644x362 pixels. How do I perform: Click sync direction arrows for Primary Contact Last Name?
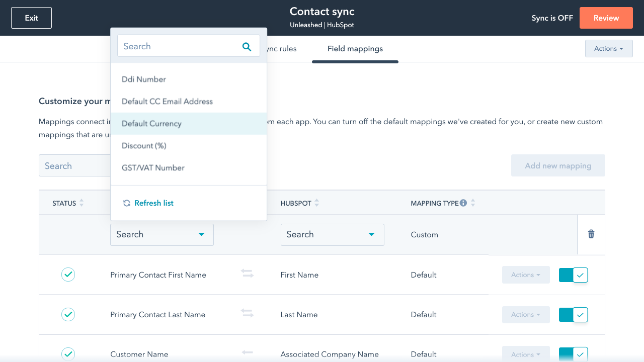(x=247, y=313)
